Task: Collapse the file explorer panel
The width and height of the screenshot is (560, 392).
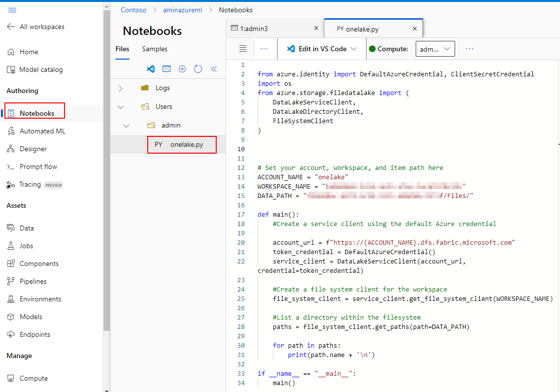Action: [214, 69]
